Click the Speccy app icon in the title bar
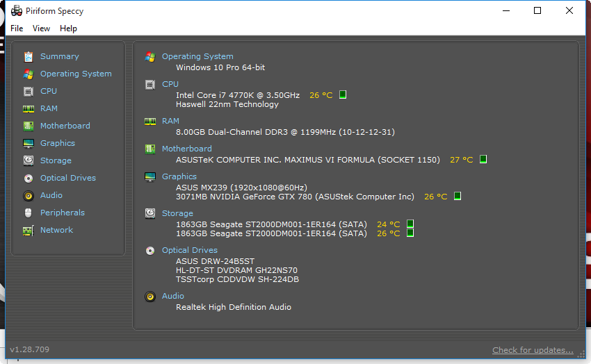The height and width of the screenshot is (364, 591). [x=16, y=11]
